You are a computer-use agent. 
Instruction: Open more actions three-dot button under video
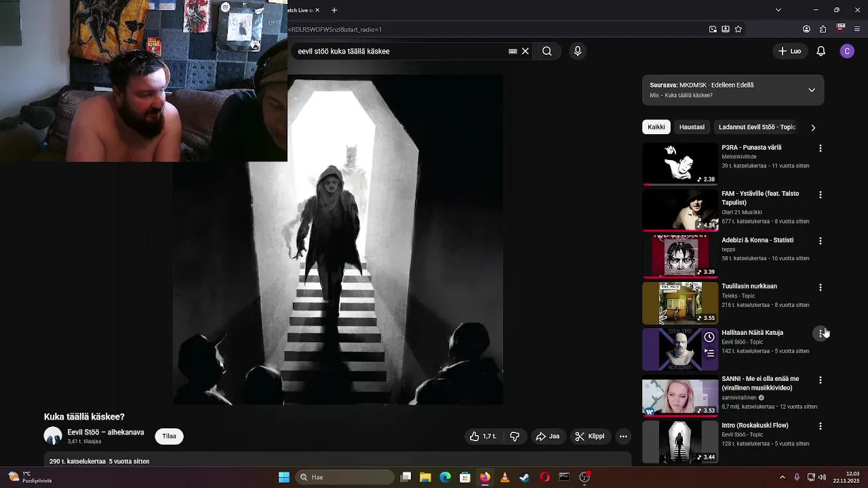tap(623, 436)
